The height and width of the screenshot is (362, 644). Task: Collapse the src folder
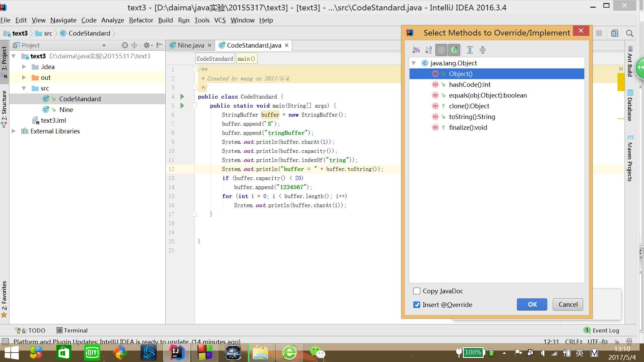24,88
